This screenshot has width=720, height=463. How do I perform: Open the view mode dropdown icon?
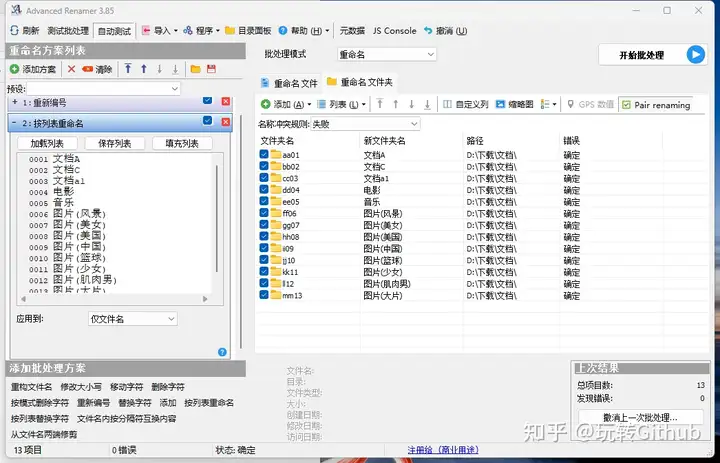[x=548, y=105]
